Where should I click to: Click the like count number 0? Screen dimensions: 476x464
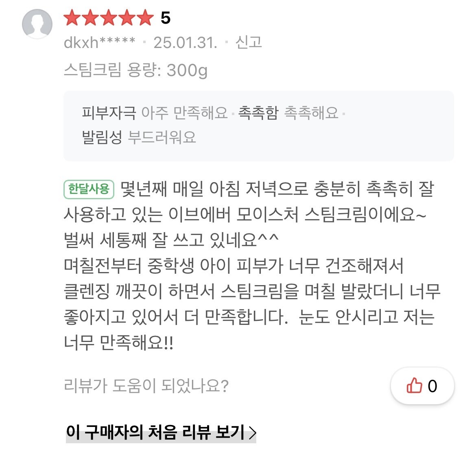click(432, 386)
